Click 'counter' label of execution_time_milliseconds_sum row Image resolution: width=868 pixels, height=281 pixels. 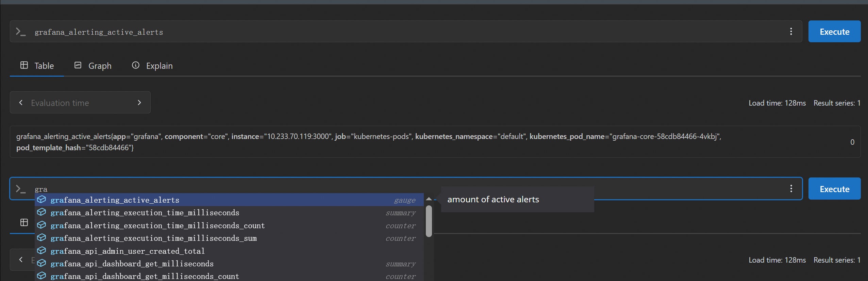[x=401, y=238]
